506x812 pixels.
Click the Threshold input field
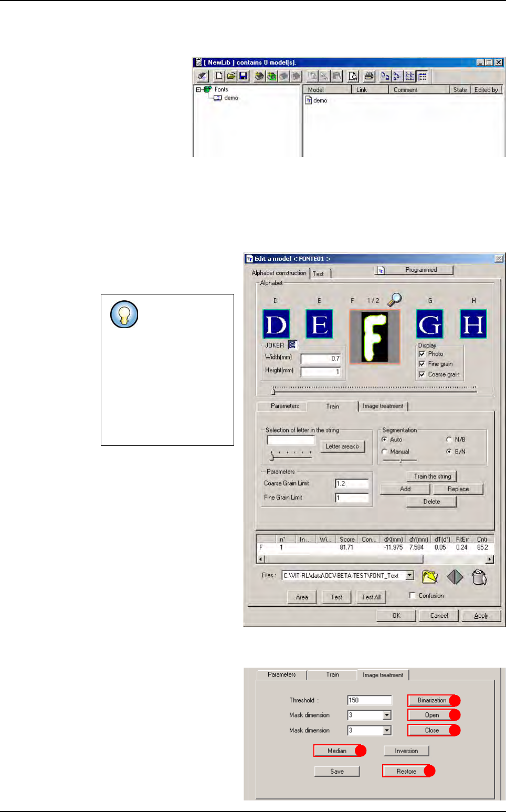pos(370,700)
